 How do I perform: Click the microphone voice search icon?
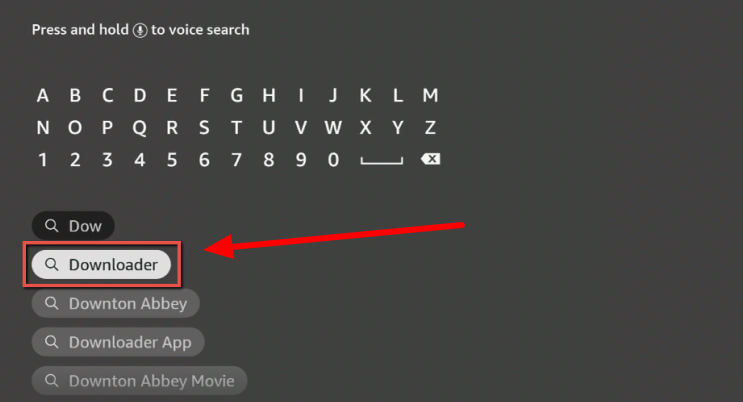(x=140, y=30)
